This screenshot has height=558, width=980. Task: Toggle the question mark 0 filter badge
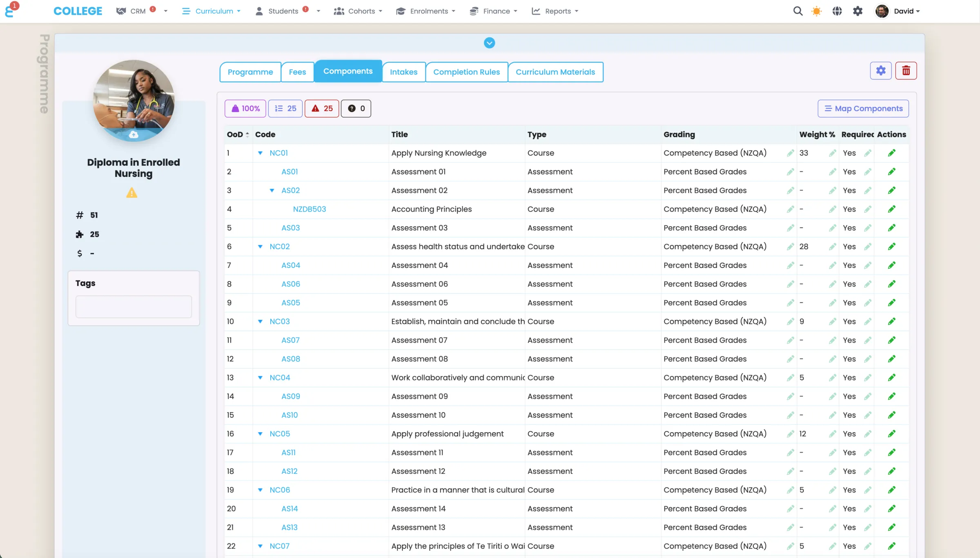[356, 108]
